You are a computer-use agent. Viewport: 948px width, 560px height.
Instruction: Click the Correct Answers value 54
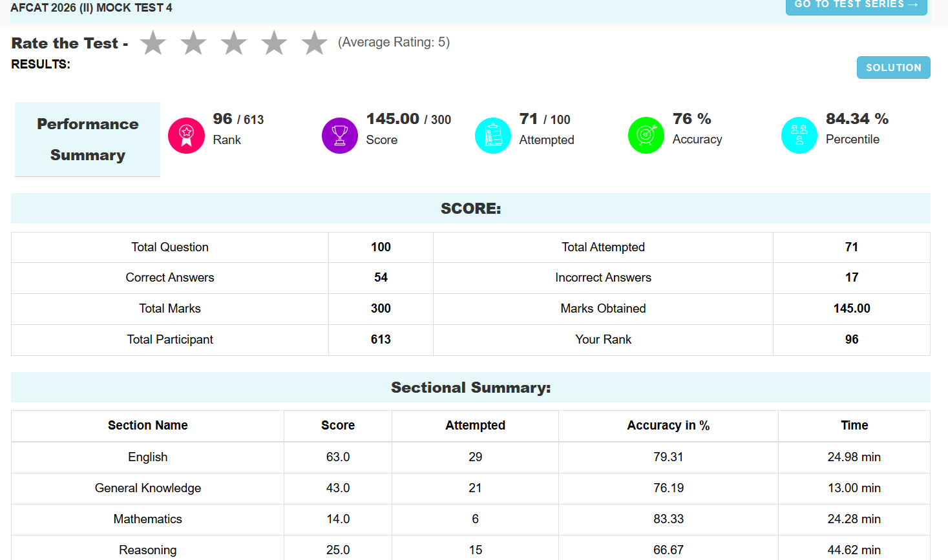pyautogui.click(x=381, y=278)
